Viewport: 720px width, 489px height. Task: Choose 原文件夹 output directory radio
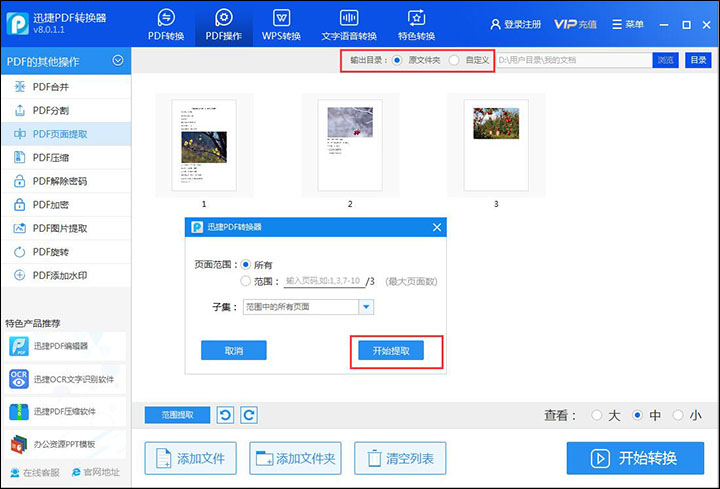click(397, 60)
